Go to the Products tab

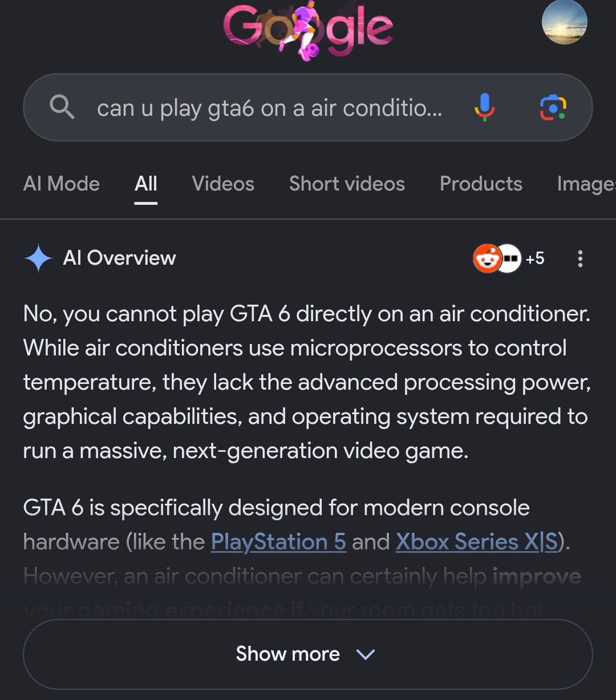(481, 184)
